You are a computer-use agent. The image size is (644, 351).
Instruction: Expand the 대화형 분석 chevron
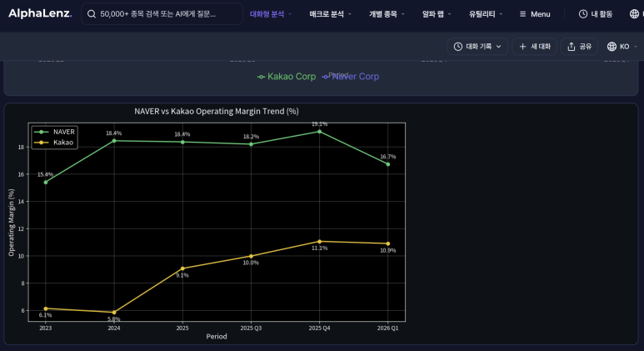point(290,14)
